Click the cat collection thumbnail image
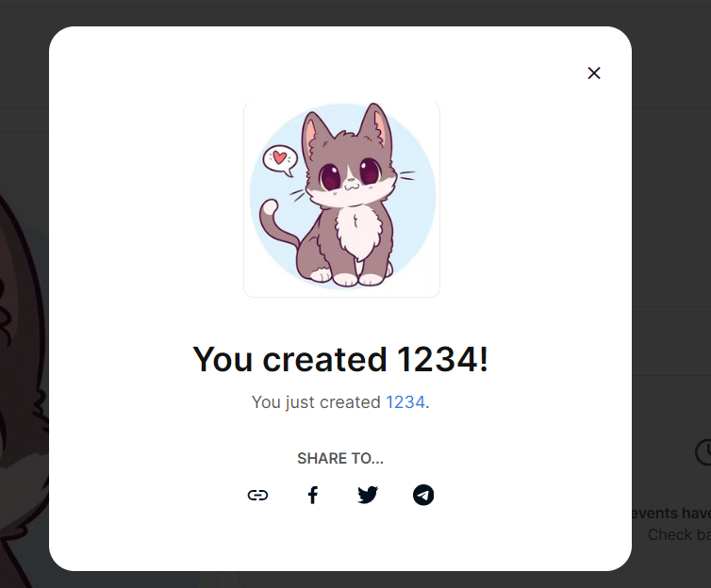The image size is (711, 588). pyautogui.click(x=342, y=200)
